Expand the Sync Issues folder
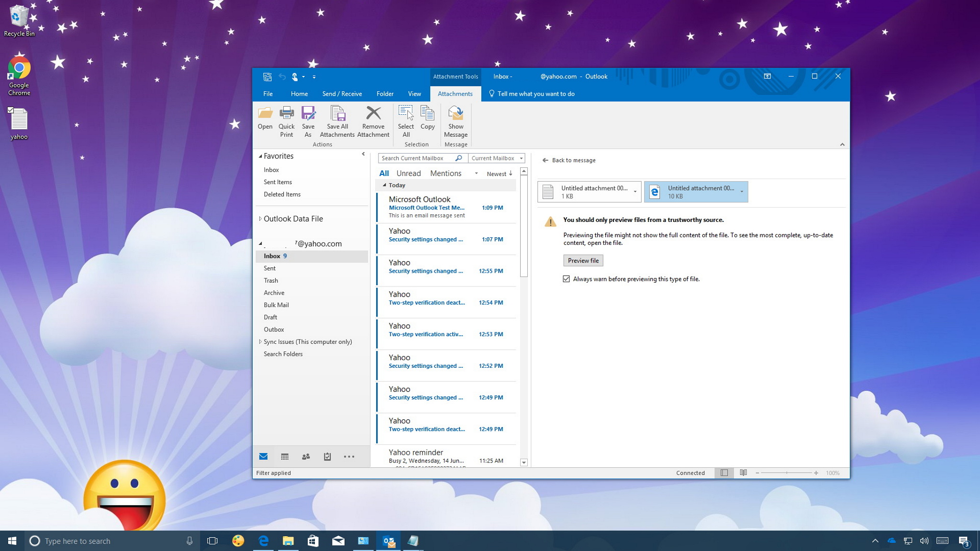The height and width of the screenshot is (551, 980). tap(260, 341)
